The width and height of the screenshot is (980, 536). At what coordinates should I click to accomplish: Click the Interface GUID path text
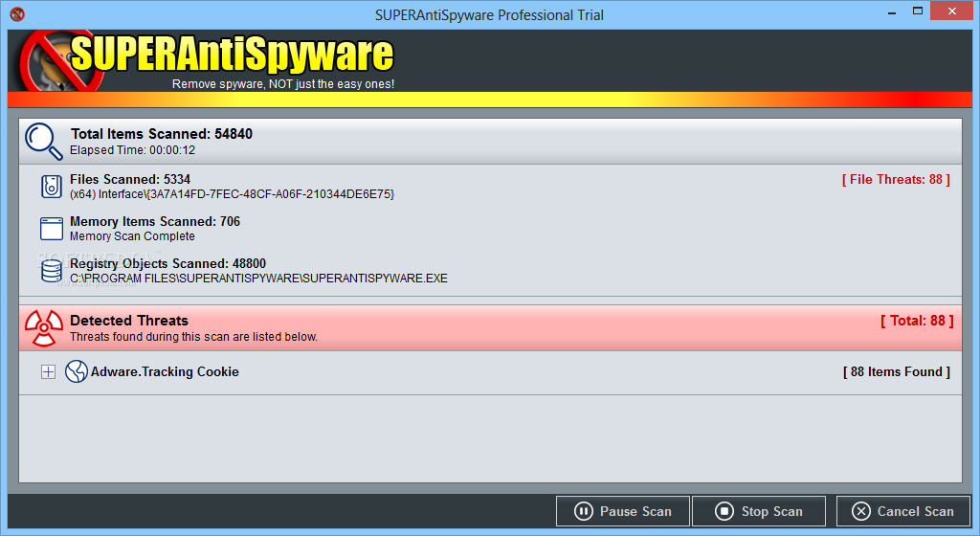tap(232, 194)
